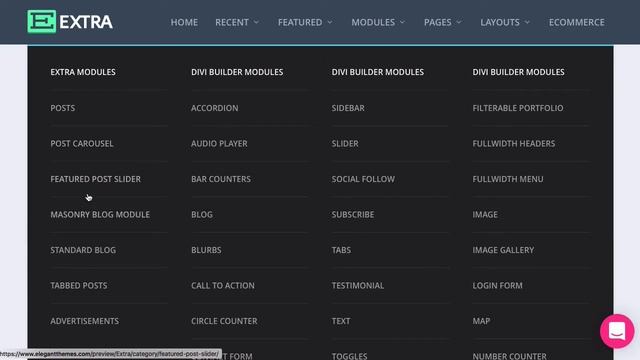Open the Modules menu

point(373,22)
